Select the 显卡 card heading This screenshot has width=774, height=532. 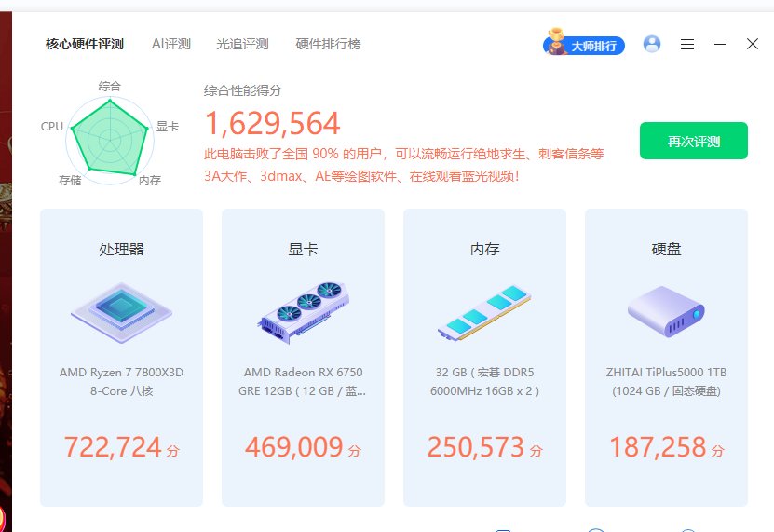(303, 249)
